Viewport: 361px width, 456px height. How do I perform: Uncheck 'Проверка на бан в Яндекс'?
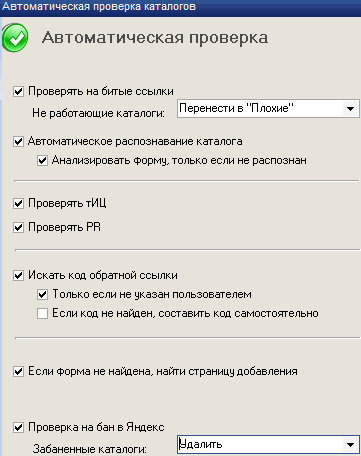point(18,427)
